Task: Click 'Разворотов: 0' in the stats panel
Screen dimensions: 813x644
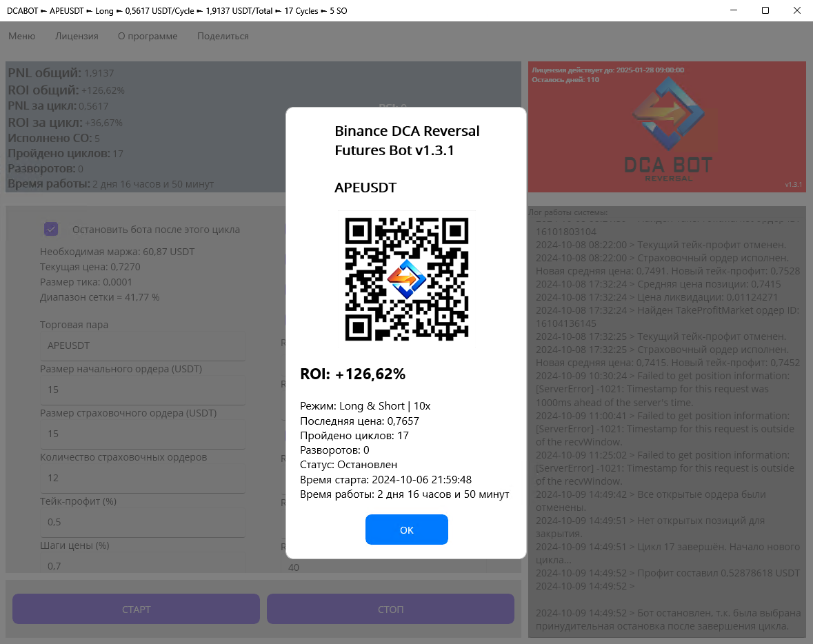Action: 46,168
